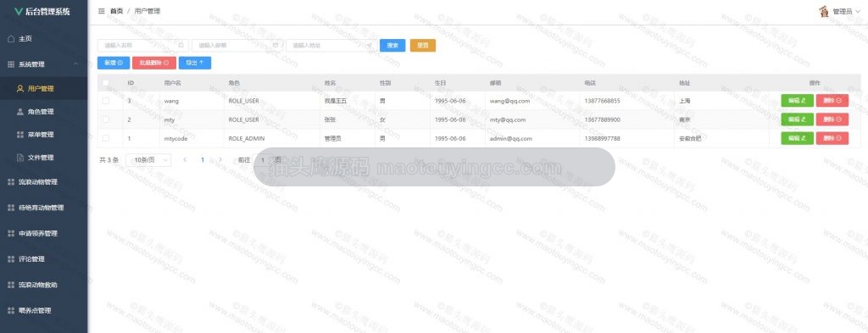Screen dimensions: 868x333
Task: Open 流浪动物管理 menu item
Action: click(44, 182)
